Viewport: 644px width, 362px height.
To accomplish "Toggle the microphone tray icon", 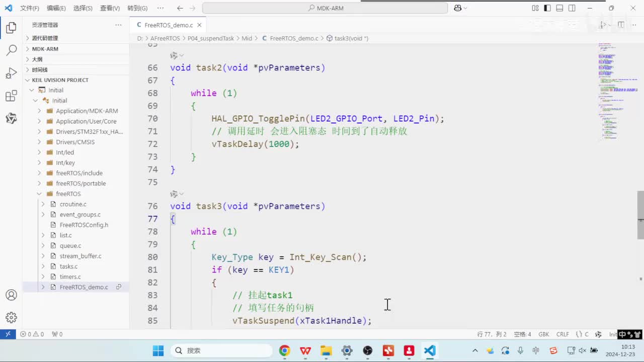I will click(521, 350).
